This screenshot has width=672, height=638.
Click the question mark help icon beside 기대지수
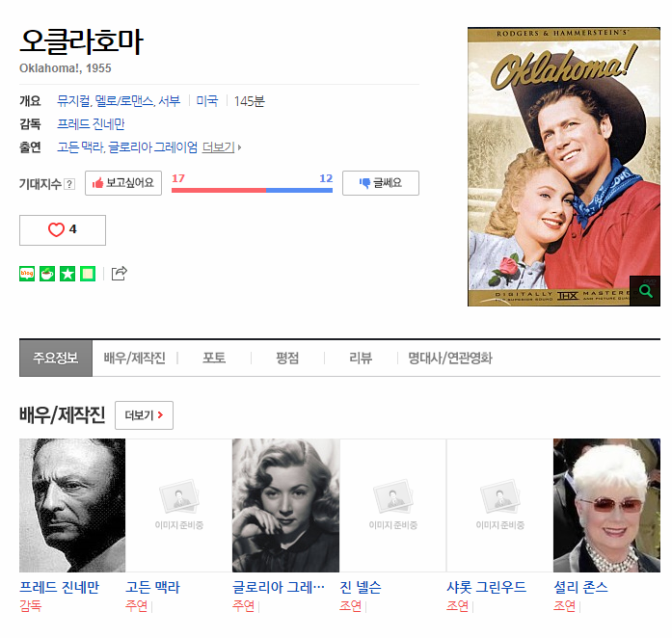click(69, 184)
